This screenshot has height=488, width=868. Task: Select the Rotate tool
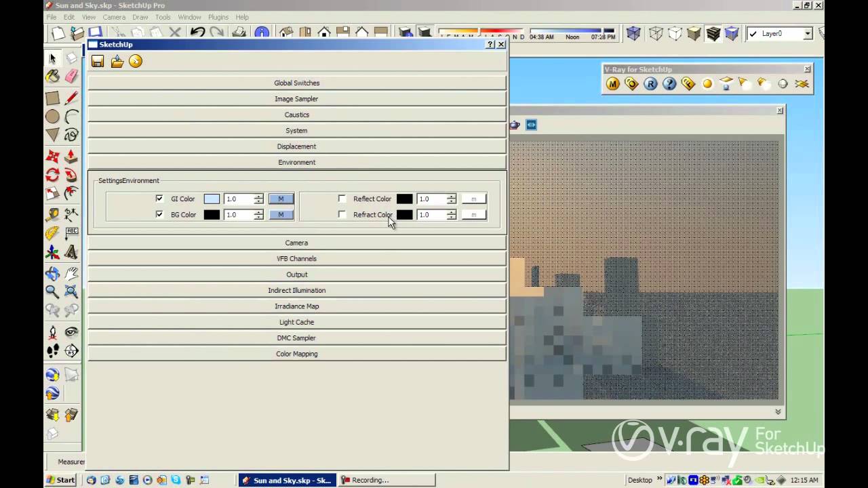coord(52,175)
